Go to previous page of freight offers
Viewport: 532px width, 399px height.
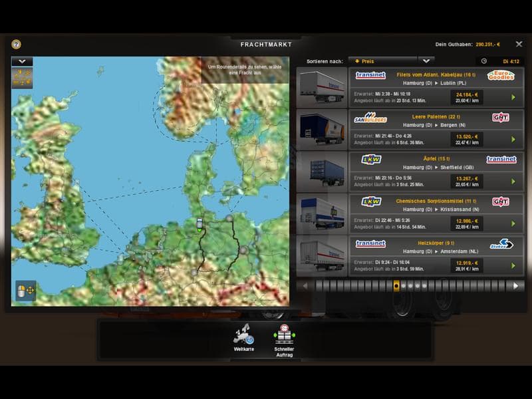tap(305, 286)
